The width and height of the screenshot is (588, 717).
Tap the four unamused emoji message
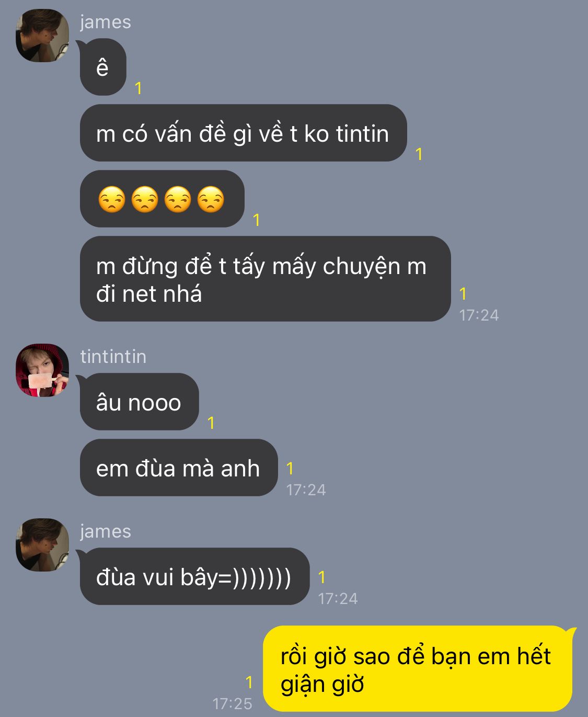tap(162, 199)
